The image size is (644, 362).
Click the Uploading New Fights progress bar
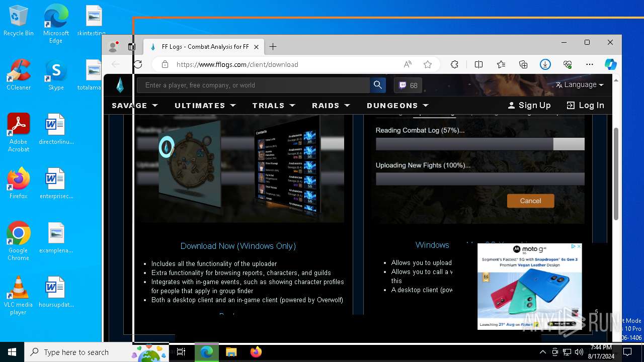click(480, 179)
